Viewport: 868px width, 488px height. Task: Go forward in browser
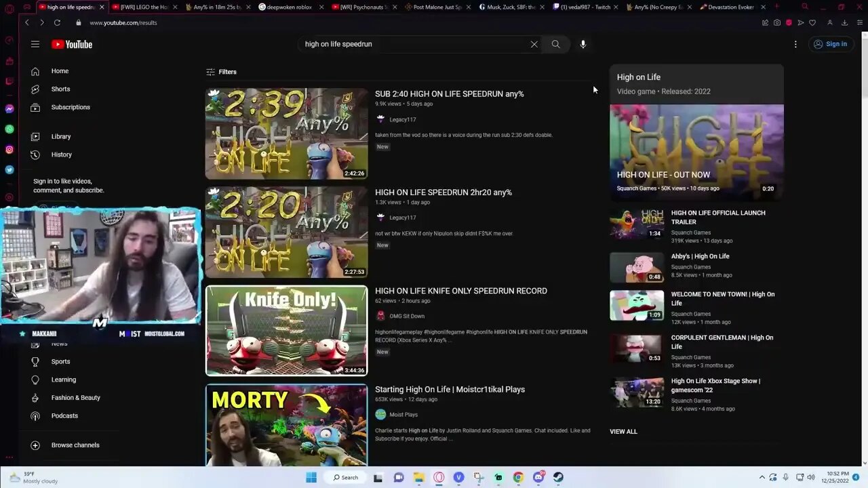(42, 22)
